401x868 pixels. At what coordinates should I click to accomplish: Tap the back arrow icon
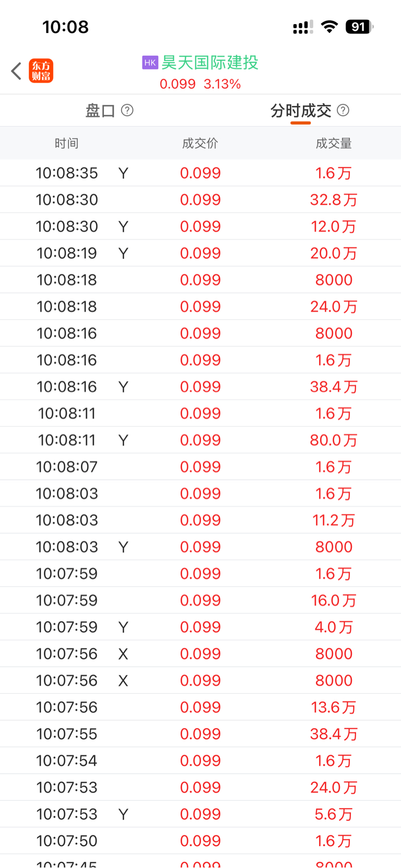(16, 71)
